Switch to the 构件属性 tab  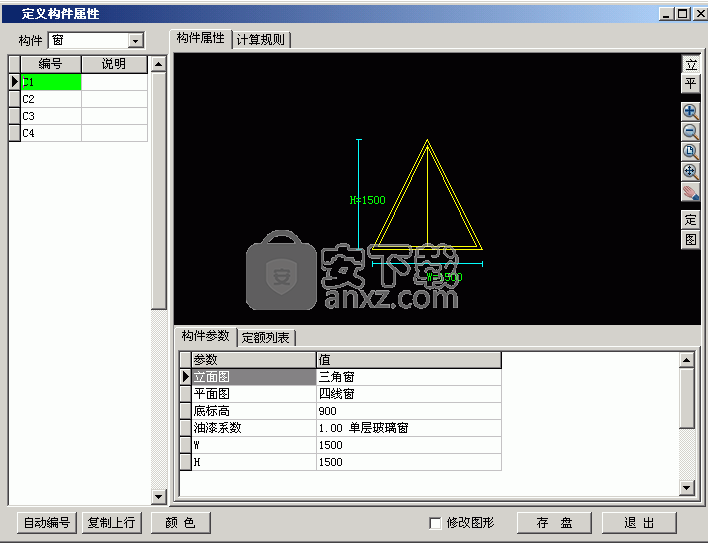coord(200,38)
